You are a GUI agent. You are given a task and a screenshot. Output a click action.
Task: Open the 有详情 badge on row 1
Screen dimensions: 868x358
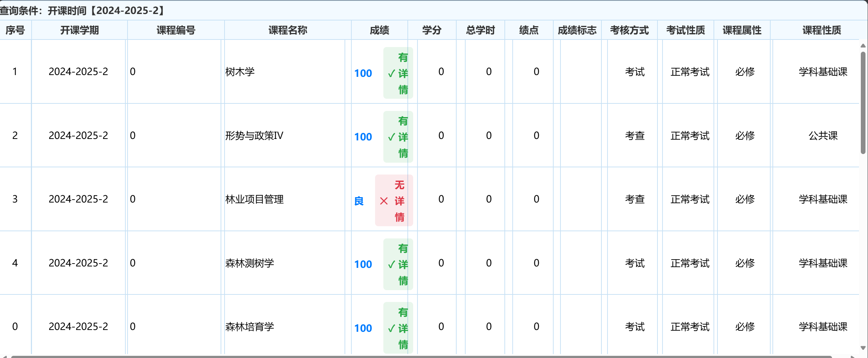coord(398,73)
